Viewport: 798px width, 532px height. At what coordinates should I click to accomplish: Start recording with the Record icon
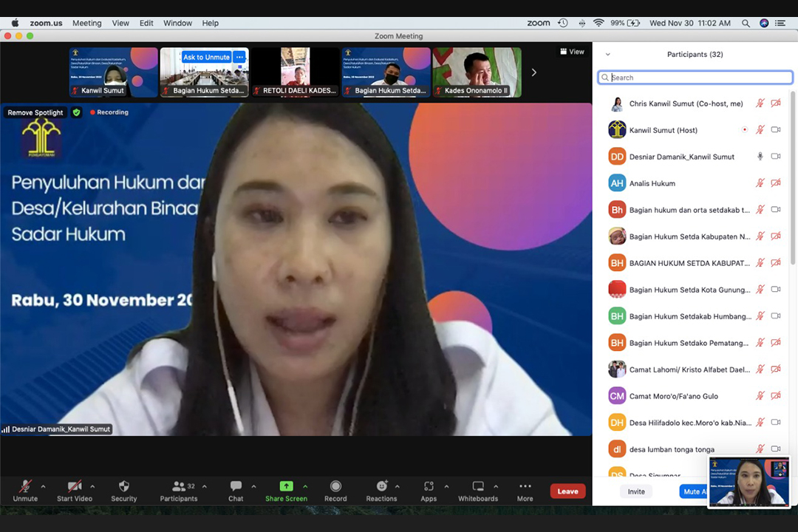tap(335, 487)
